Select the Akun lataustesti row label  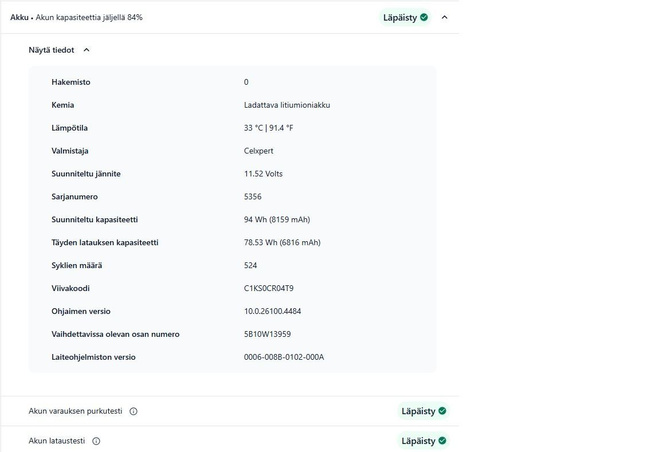click(57, 441)
